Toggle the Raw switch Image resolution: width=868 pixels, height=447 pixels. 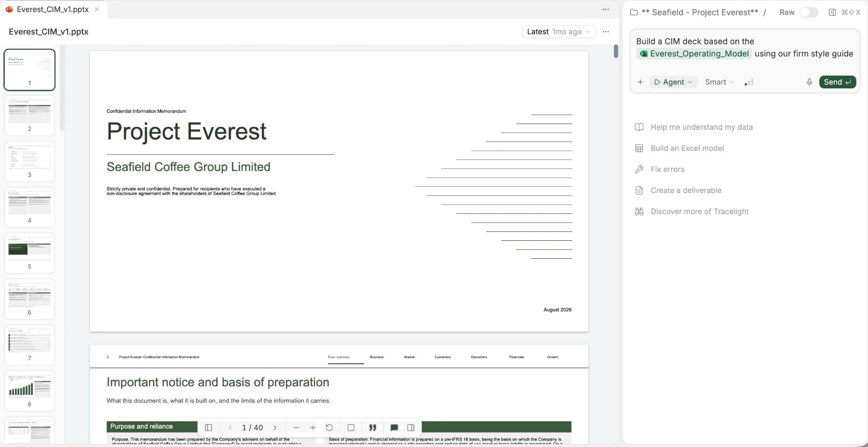click(x=809, y=13)
